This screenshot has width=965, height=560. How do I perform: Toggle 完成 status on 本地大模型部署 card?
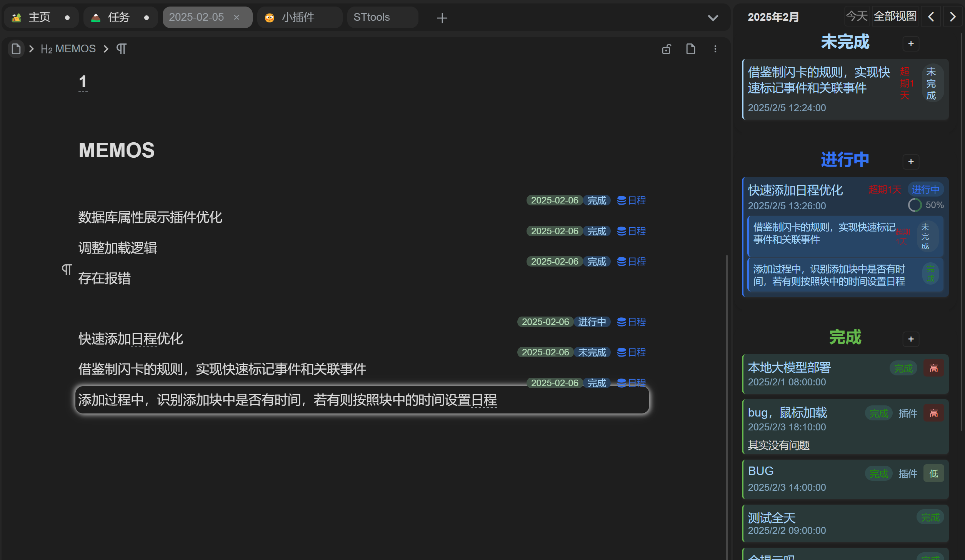pos(903,368)
